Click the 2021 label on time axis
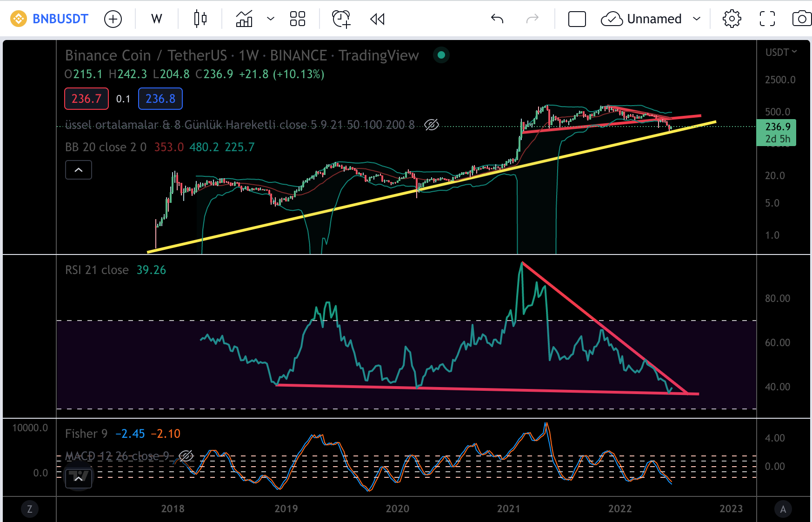The height and width of the screenshot is (522, 812). coord(508,509)
